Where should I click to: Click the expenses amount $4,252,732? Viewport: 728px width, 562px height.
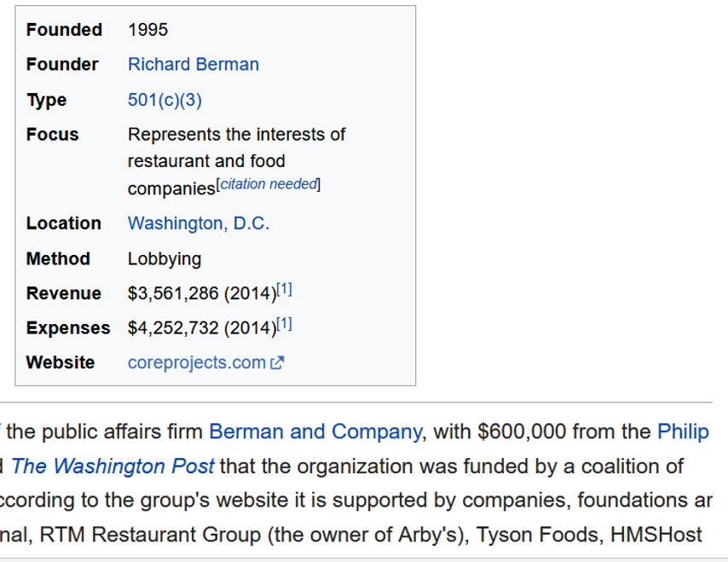point(173,328)
